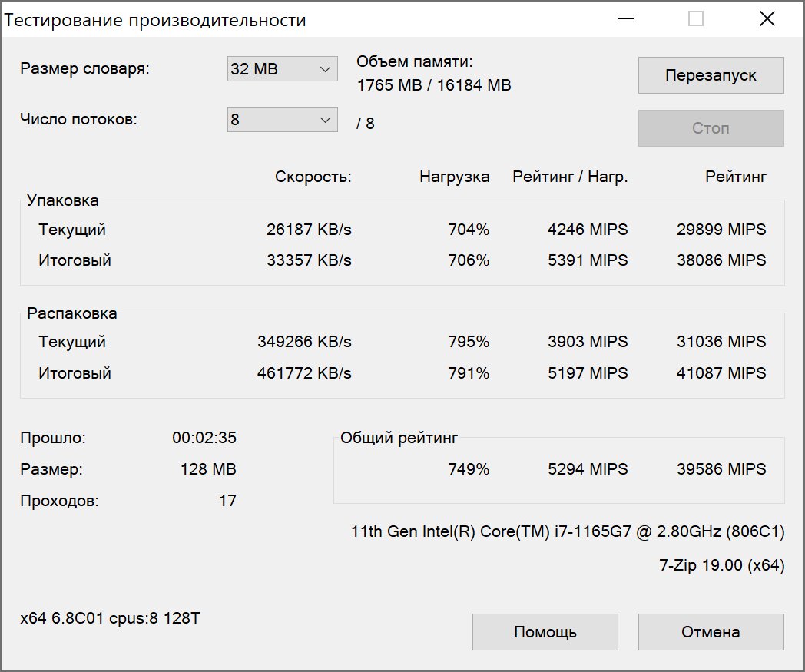Click the Intel Core i7-1165G7 processor text
This screenshot has width=805, height=672.
pyautogui.click(x=567, y=531)
